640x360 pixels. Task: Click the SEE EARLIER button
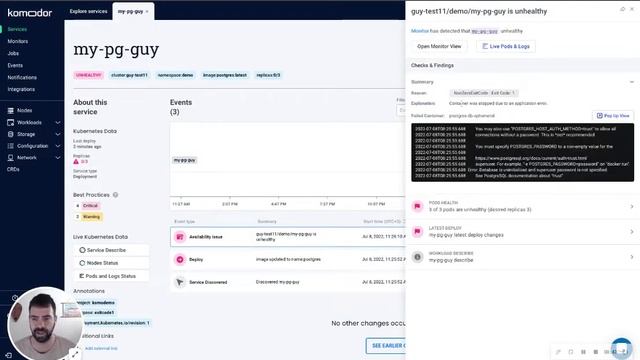386,346
